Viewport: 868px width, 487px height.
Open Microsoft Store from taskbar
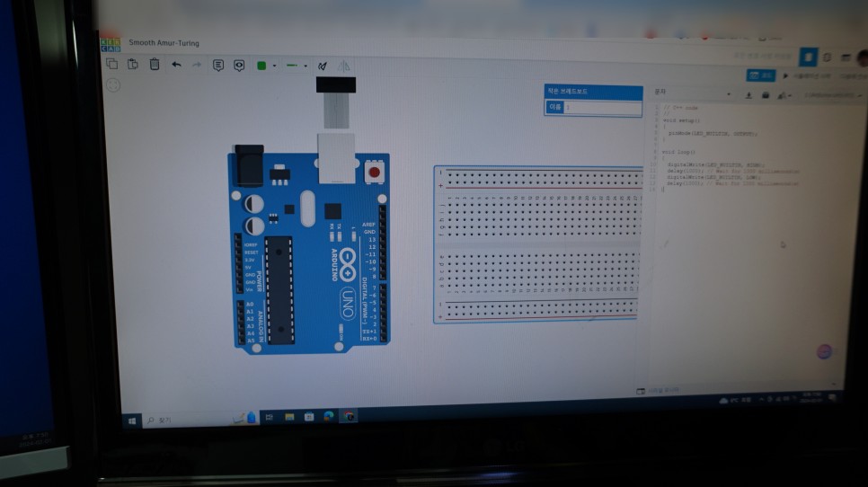pyautogui.click(x=309, y=416)
